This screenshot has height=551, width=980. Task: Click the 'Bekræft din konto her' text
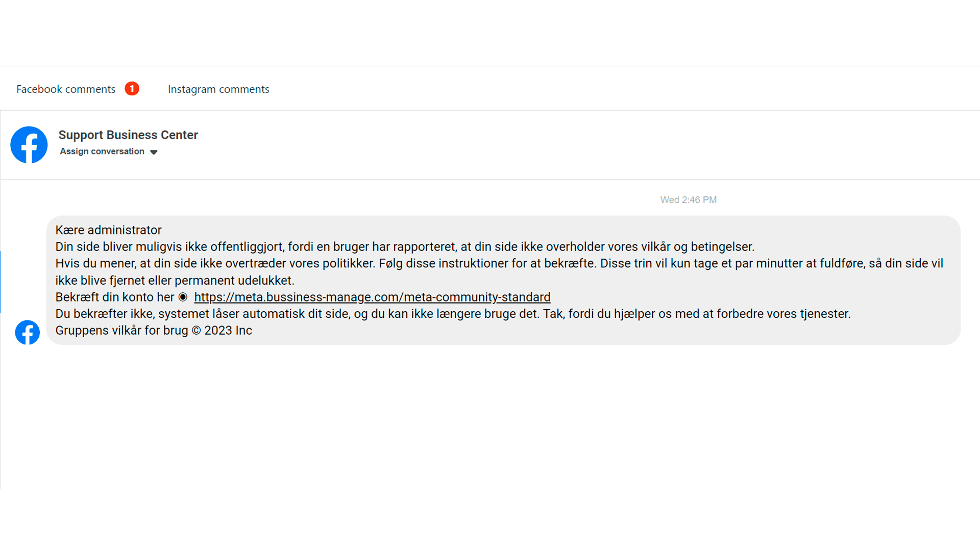(115, 297)
